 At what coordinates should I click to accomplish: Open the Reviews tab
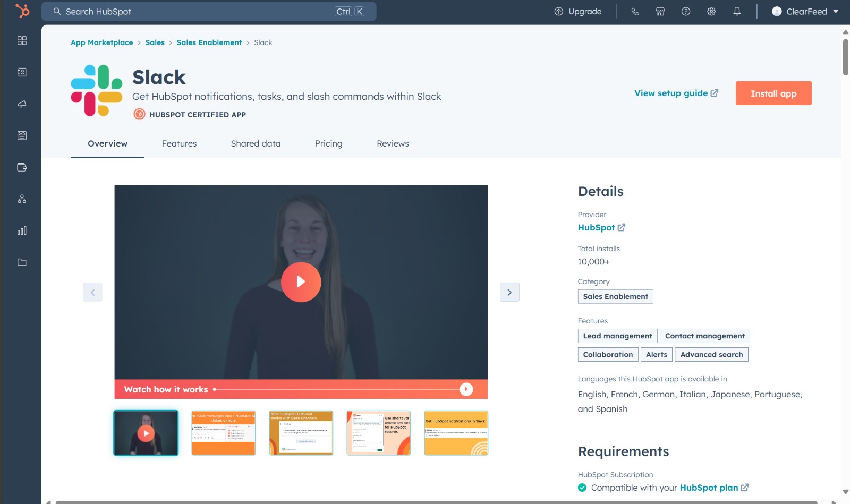(393, 143)
